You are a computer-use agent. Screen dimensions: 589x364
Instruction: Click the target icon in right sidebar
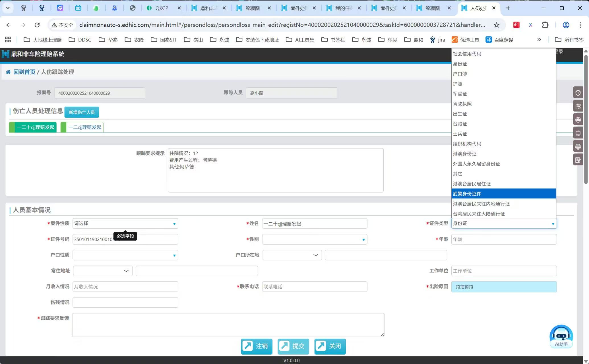[578, 147]
